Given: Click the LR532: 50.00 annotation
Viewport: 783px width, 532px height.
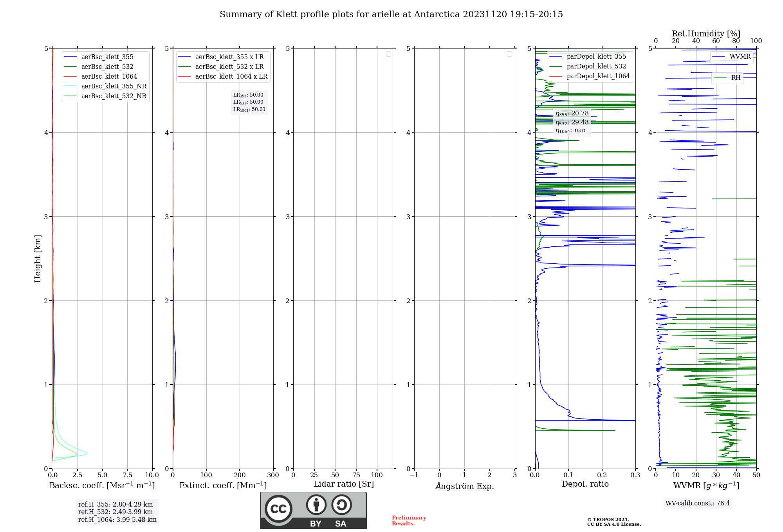Looking at the screenshot, I should 249,102.
